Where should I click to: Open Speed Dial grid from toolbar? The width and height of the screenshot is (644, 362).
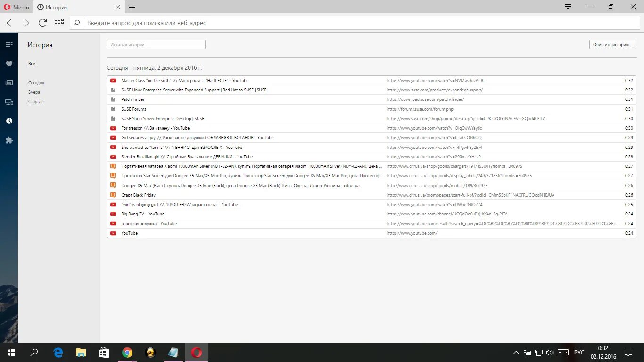[x=59, y=23]
